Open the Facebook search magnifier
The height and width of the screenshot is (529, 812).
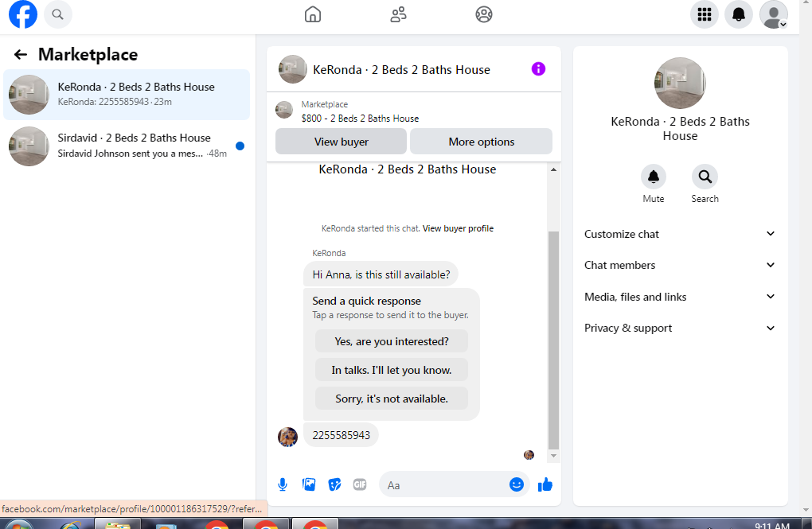pos(57,14)
